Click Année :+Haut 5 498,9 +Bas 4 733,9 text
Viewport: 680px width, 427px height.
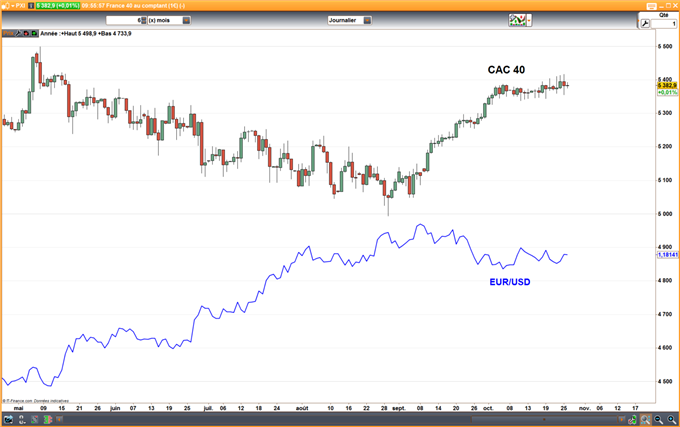pyautogui.click(x=86, y=33)
